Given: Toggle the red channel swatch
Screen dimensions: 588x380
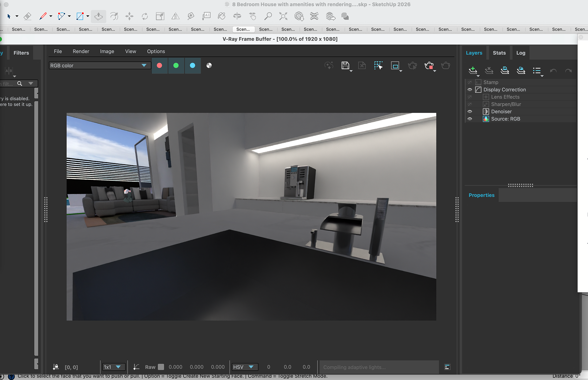Looking at the screenshot, I should [x=159, y=65].
